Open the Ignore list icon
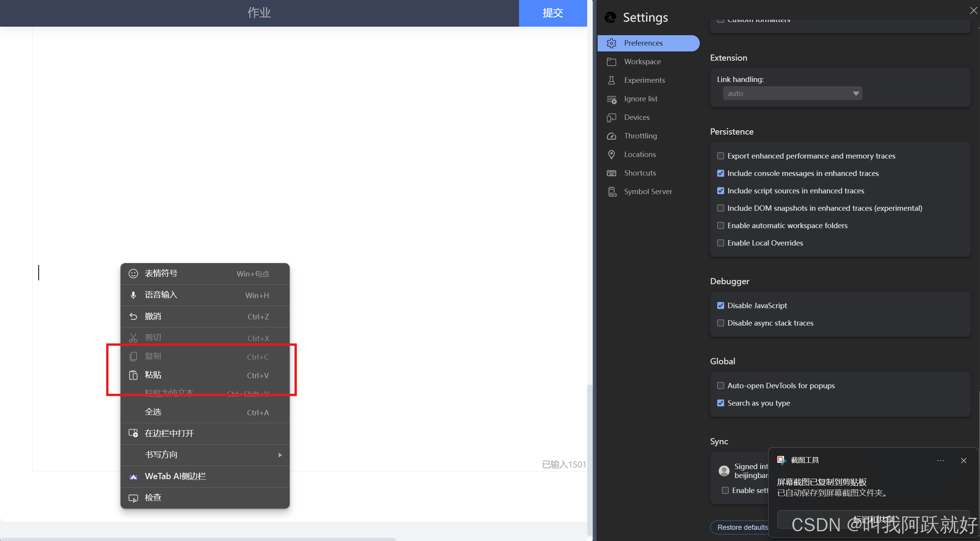 pyautogui.click(x=612, y=99)
